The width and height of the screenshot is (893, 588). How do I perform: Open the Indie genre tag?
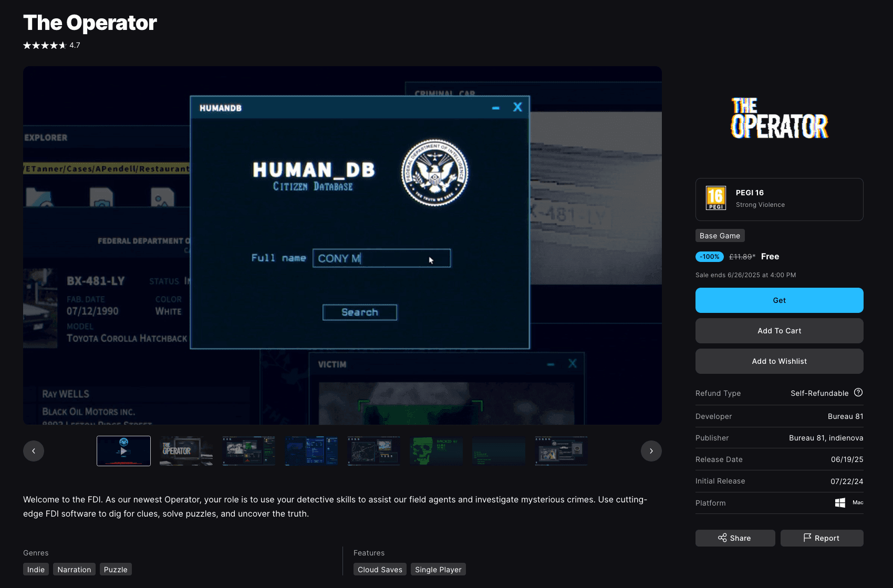[36, 570]
